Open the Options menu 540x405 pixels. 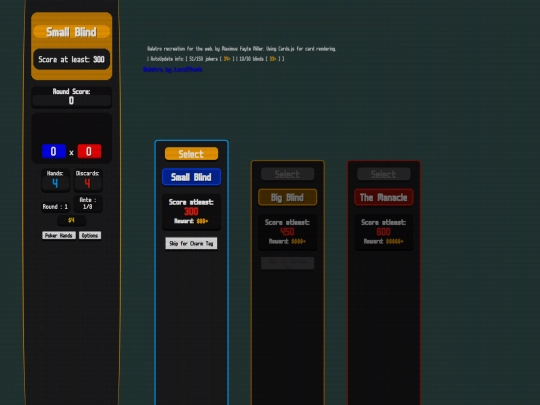coord(90,236)
